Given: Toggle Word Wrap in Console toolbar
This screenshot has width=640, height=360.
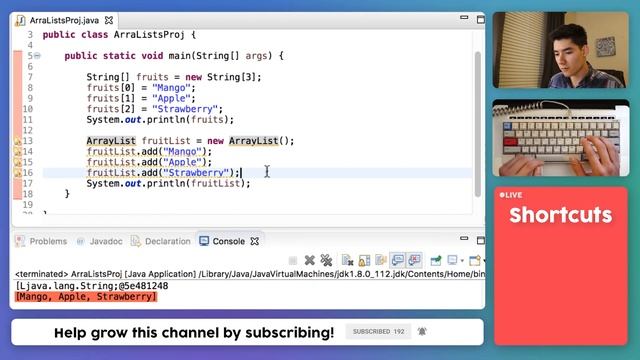Looking at the screenshot, I should 380,260.
